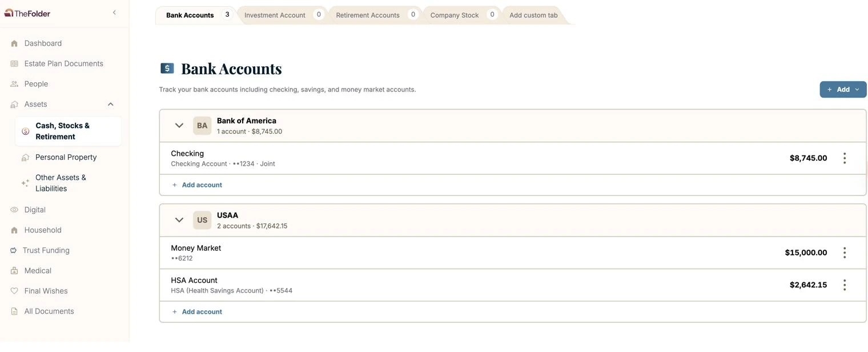The image size is (868, 352).
Task: Click the USAA heading
Action: coord(227,216)
